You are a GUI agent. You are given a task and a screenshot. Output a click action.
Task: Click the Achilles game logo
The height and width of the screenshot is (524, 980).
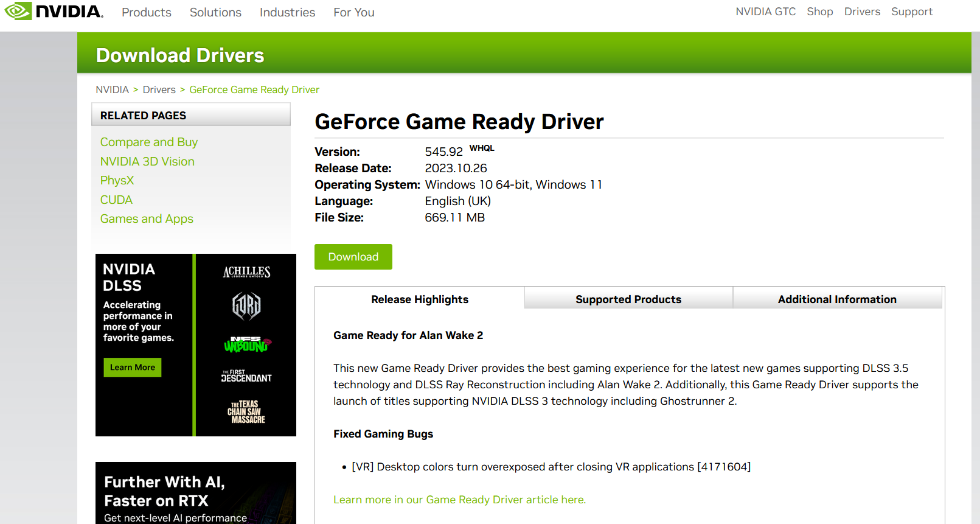[x=246, y=271]
